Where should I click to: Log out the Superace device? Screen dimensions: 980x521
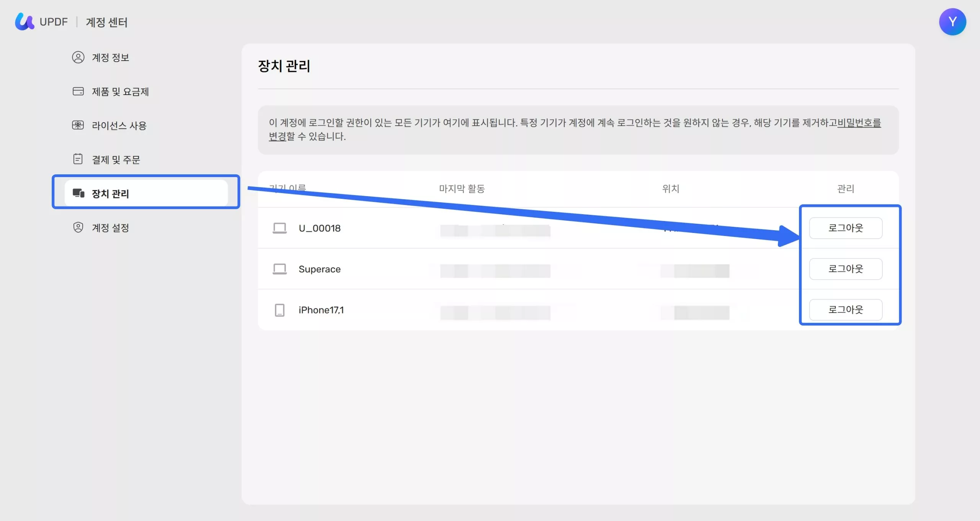tap(846, 269)
